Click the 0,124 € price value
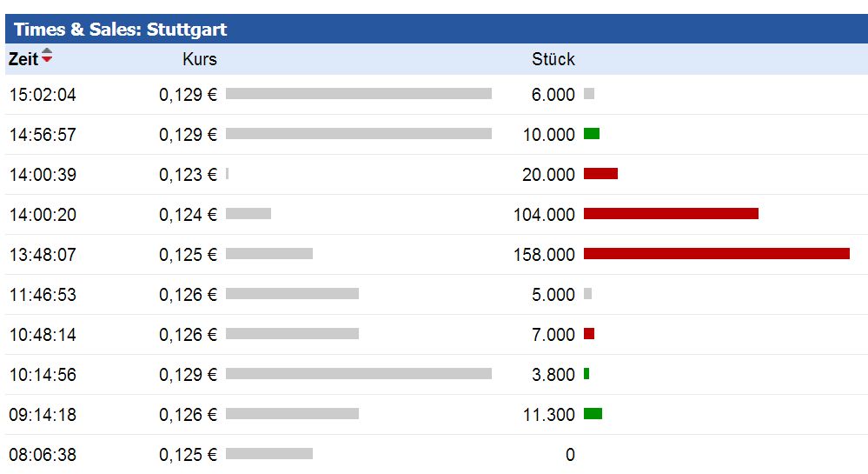The height and width of the screenshot is (474, 868). 188,215
